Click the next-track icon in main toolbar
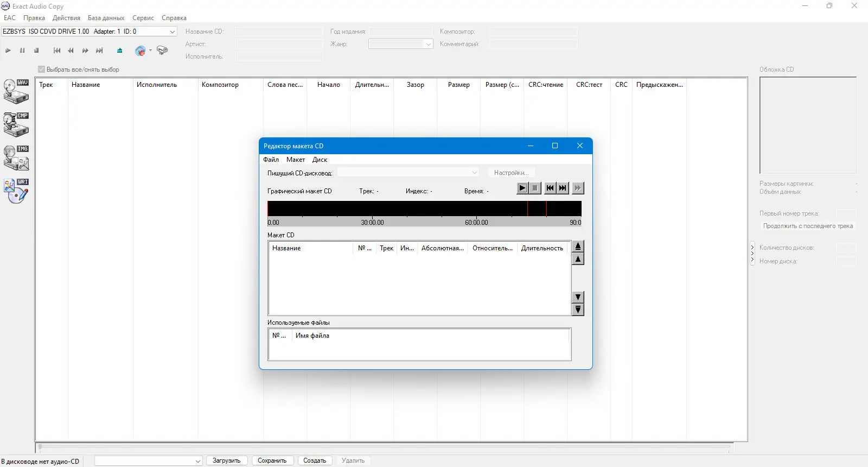868x467 pixels. 99,51
